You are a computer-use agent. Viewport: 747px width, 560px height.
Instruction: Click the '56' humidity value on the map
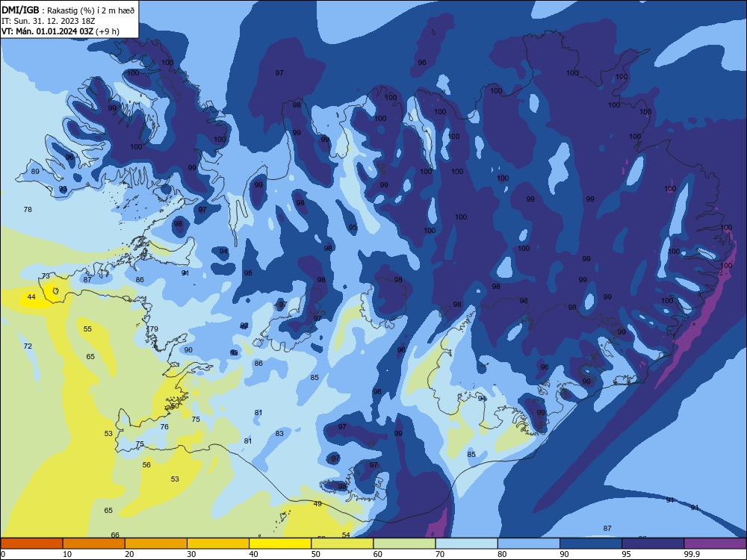[x=146, y=465]
